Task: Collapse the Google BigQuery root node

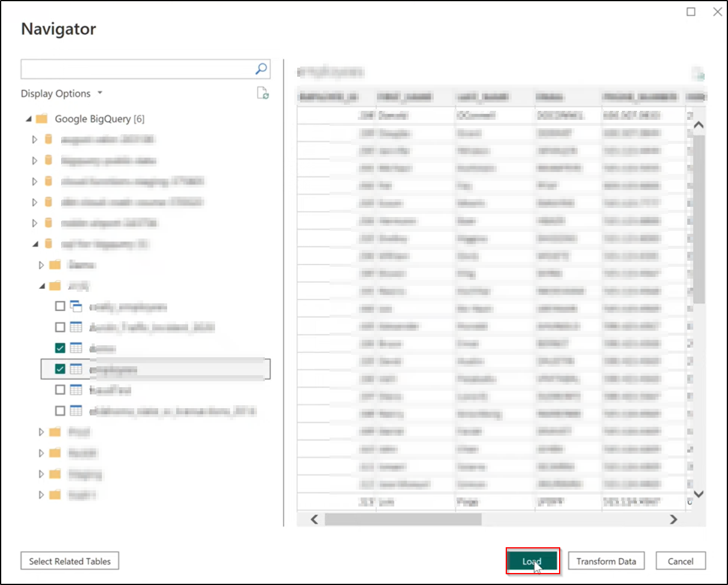Action: coord(28,119)
